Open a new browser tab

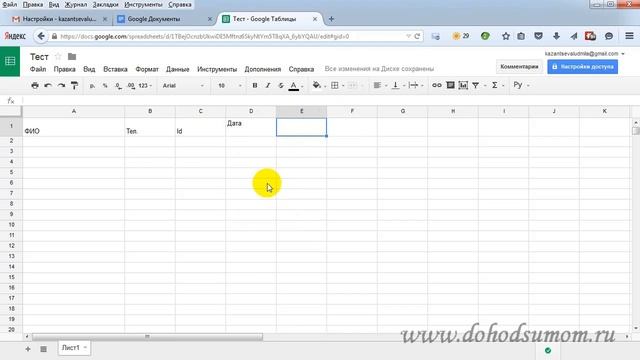[x=331, y=19]
